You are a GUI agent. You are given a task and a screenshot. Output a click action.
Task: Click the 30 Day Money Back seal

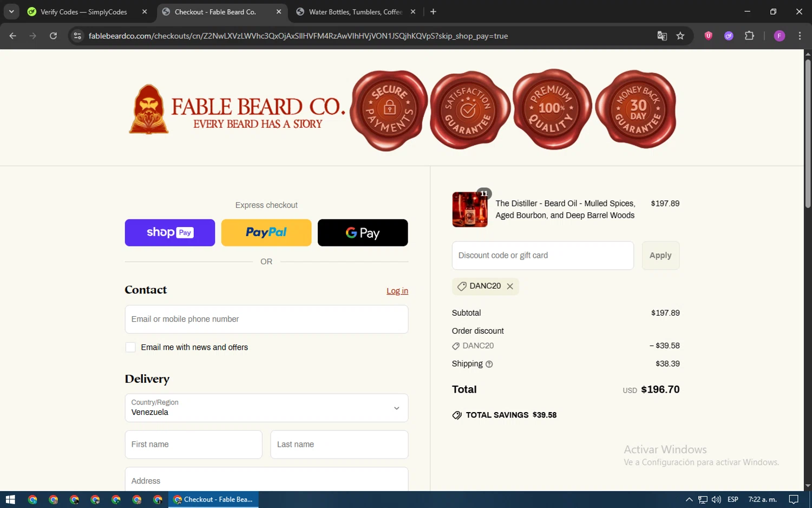637,109
